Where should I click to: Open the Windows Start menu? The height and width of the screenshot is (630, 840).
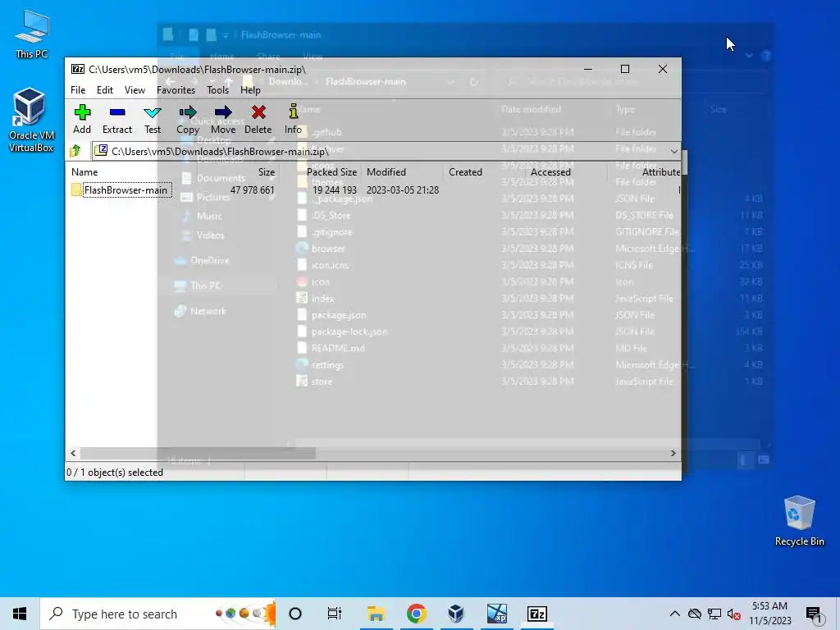point(20,614)
